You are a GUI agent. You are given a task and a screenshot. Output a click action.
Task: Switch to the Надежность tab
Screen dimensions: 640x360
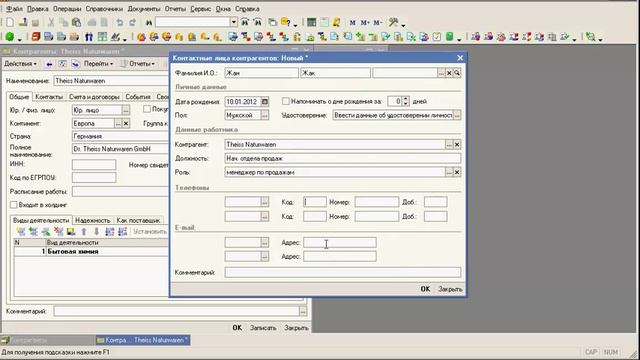93,220
